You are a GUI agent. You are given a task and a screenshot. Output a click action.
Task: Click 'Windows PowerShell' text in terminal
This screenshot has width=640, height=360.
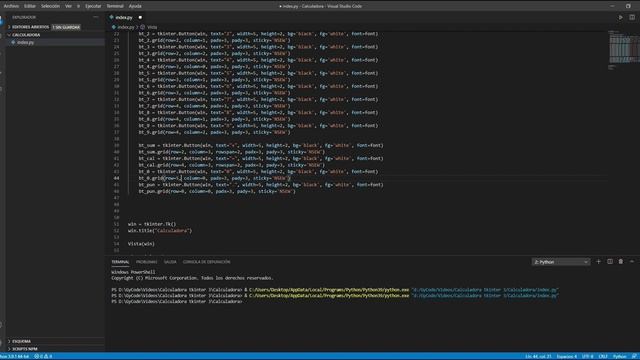[x=133, y=272]
